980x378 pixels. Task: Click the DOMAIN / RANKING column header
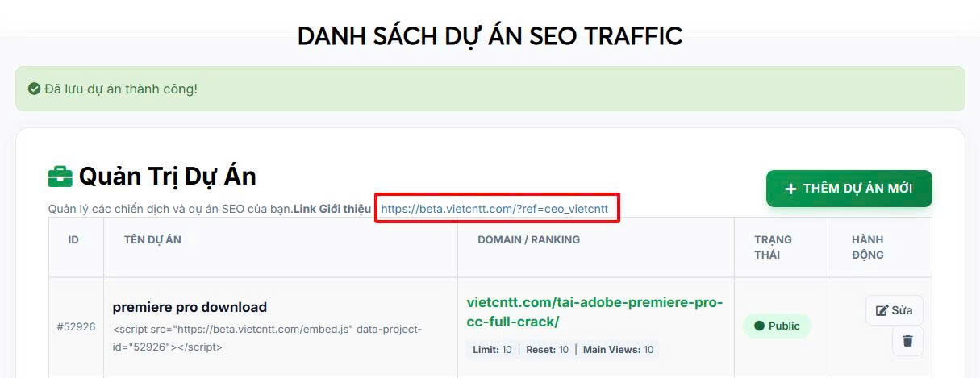[528, 239]
